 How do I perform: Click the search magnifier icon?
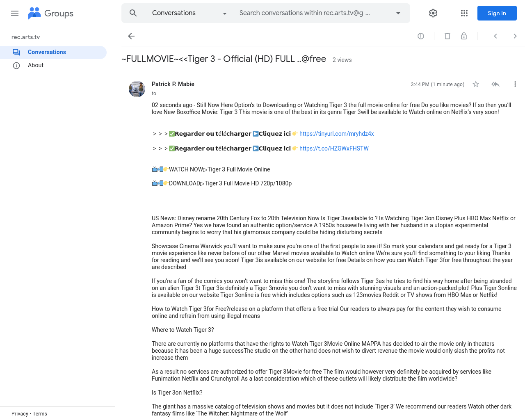[x=133, y=13]
